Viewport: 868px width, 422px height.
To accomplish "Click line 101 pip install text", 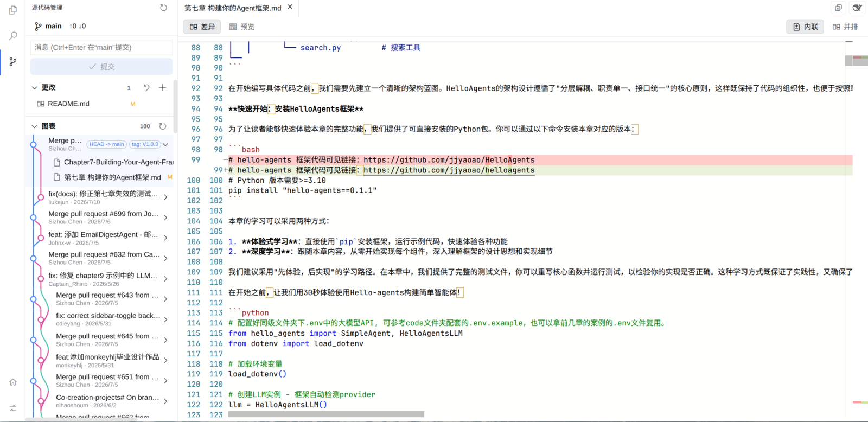I will (x=302, y=190).
